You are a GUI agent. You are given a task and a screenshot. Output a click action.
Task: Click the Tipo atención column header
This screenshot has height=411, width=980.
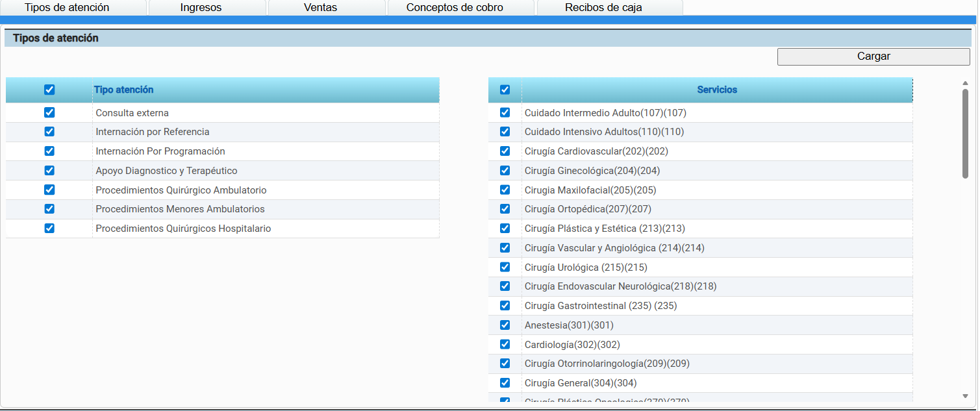point(124,90)
